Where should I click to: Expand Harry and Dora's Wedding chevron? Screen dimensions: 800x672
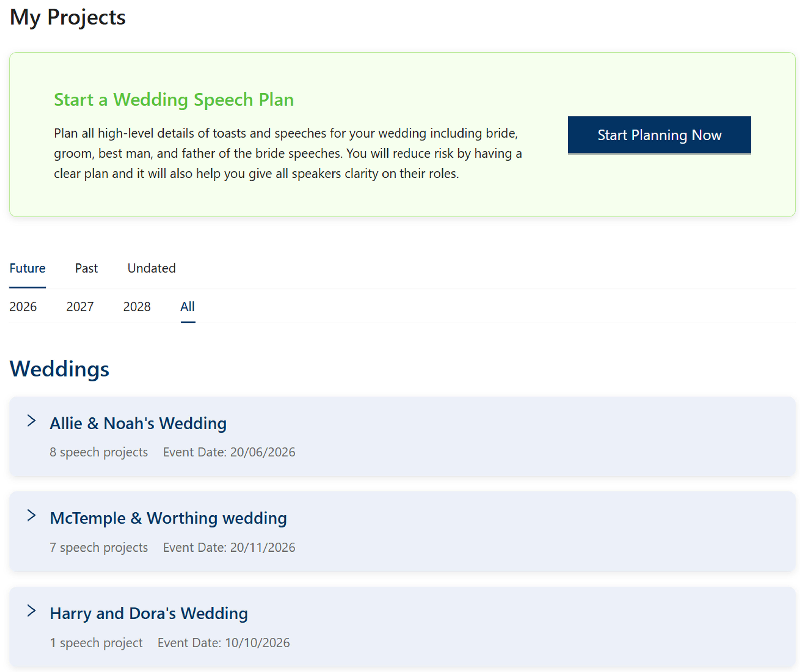(32, 611)
